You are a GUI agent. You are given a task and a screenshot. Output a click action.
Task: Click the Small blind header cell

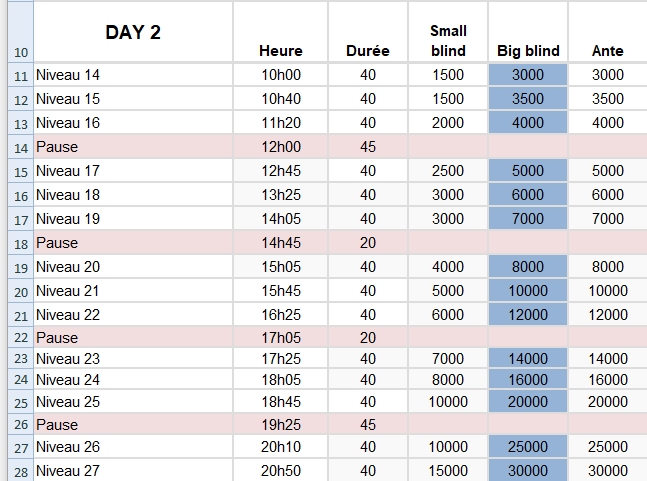click(448, 41)
